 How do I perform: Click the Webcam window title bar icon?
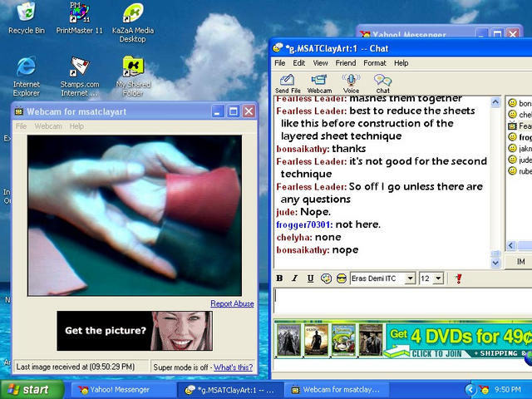(x=19, y=111)
